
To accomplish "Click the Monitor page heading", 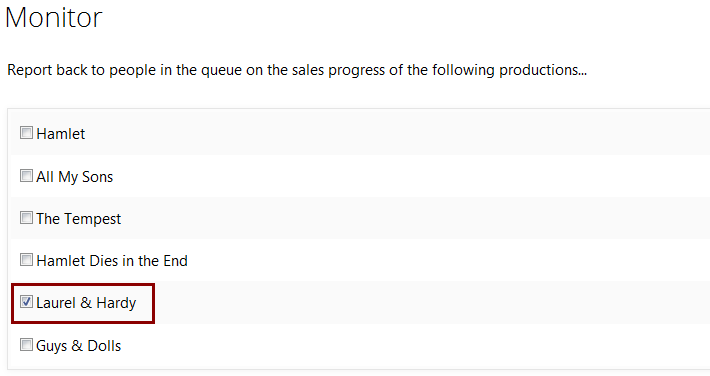I will [54, 18].
